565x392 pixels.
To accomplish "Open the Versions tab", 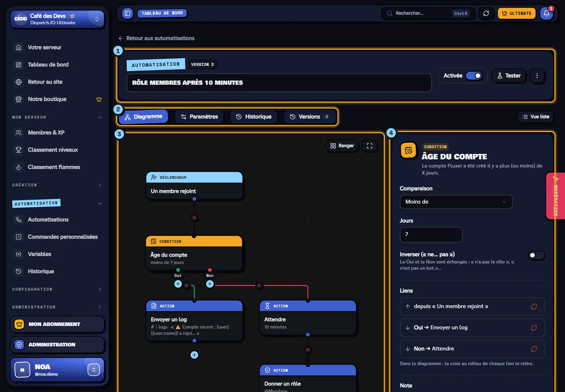I will click(310, 117).
